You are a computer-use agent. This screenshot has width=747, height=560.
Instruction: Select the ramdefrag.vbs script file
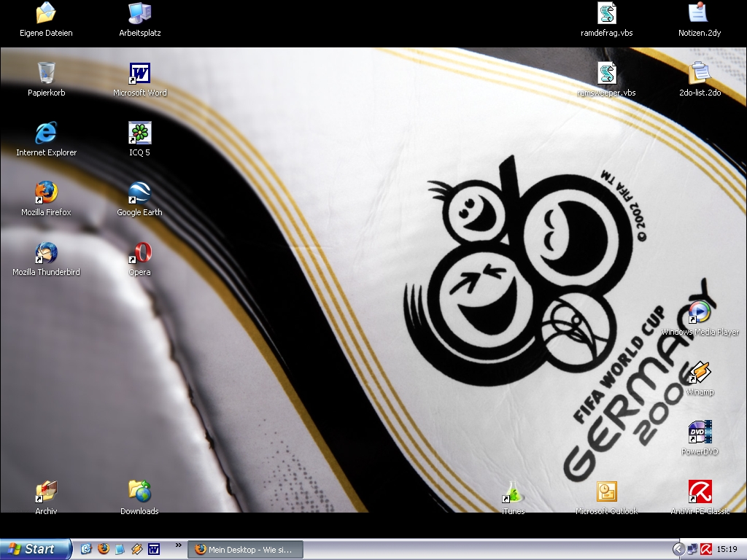point(606,13)
